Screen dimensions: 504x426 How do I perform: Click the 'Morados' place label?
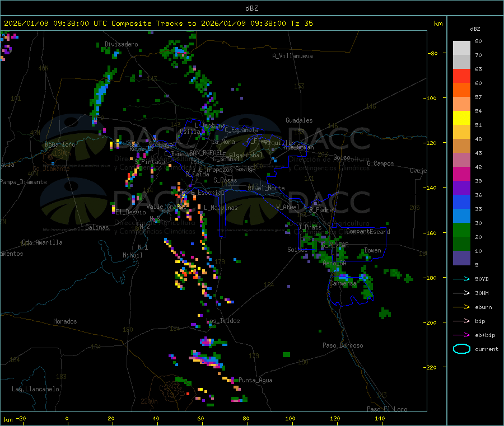pos(65,321)
